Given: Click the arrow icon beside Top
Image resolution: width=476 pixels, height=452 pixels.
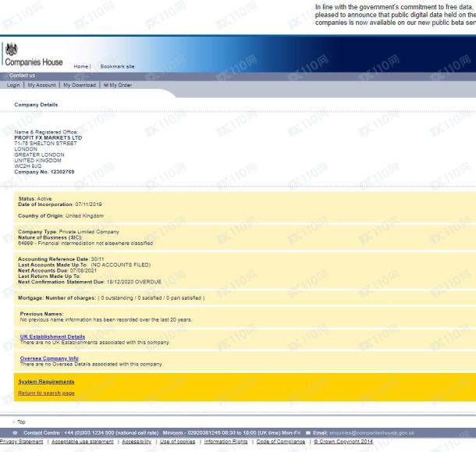Looking at the screenshot, I should [x=14, y=422].
